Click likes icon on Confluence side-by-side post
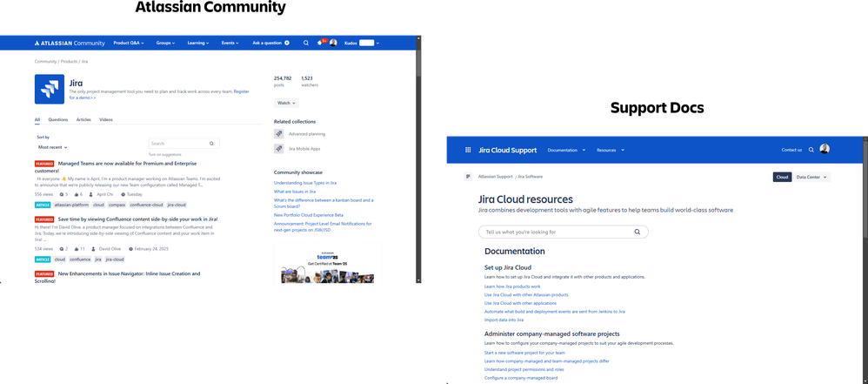Image resolution: width=868 pixels, height=384 pixels. pos(76,249)
